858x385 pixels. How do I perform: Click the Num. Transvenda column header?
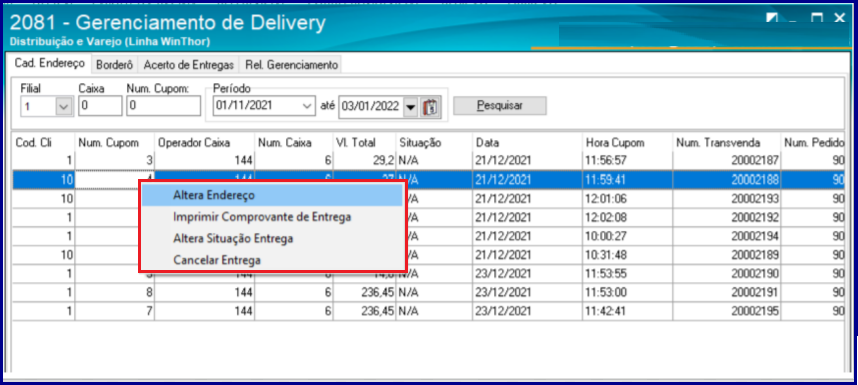pos(727,143)
